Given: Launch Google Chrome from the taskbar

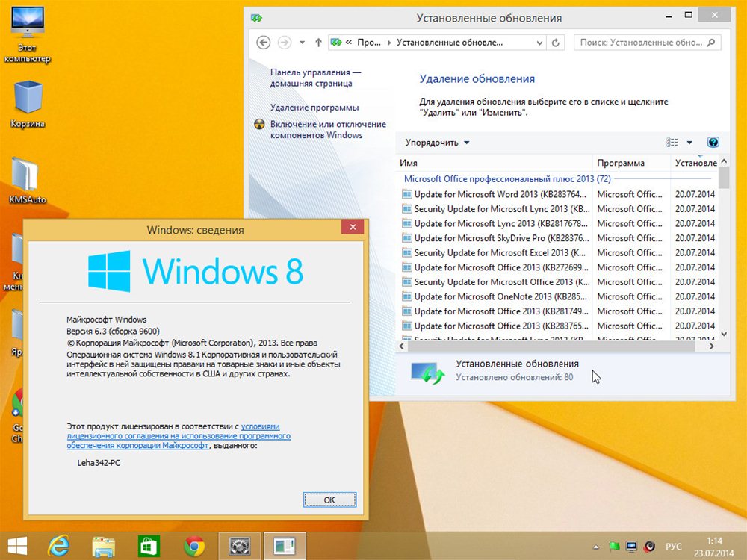Looking at the screenshot, I should tap(194, 546).
